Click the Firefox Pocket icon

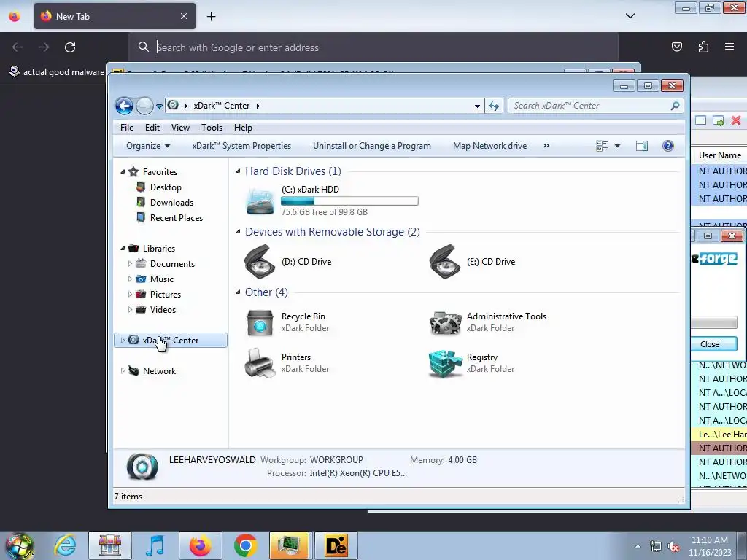click(x=677, y=47)
